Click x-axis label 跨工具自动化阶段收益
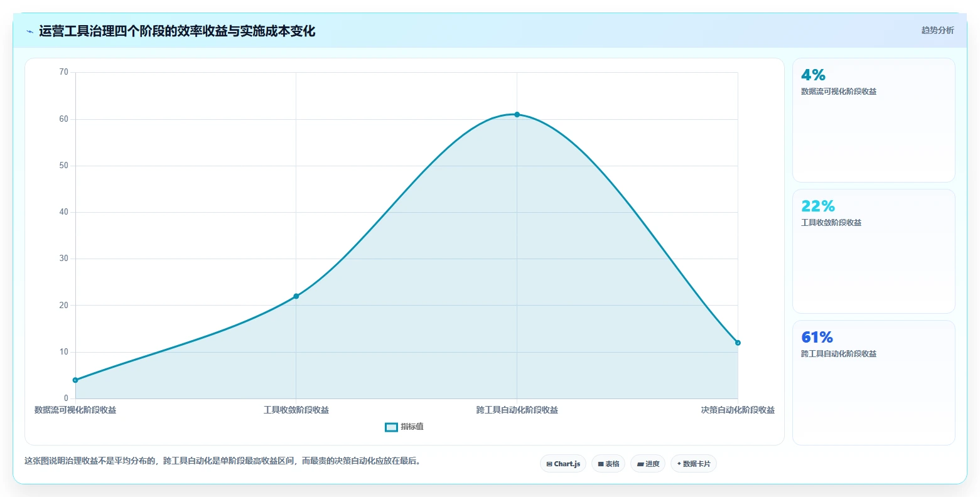This screenshot has width=980, height=497. click(x=517, y=410)
